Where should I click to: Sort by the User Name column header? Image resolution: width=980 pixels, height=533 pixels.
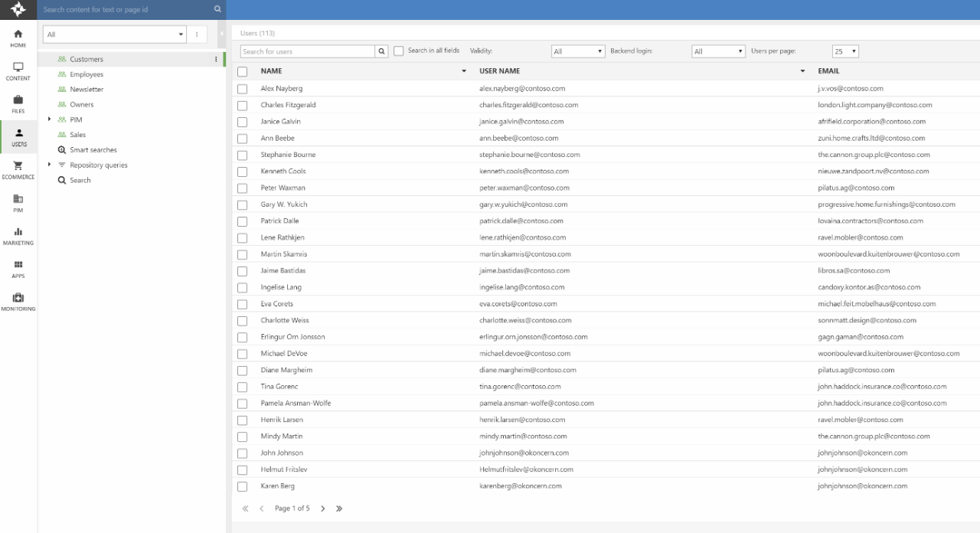[499, 71]
